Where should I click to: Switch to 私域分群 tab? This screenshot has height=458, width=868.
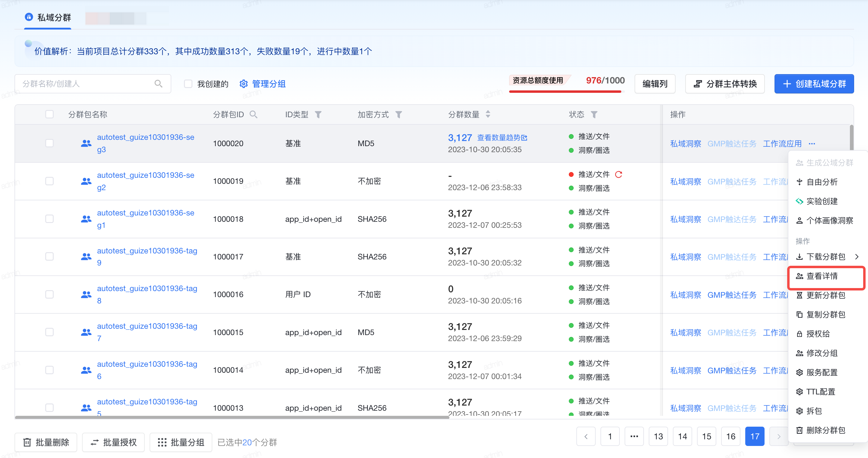coord(48,17)
